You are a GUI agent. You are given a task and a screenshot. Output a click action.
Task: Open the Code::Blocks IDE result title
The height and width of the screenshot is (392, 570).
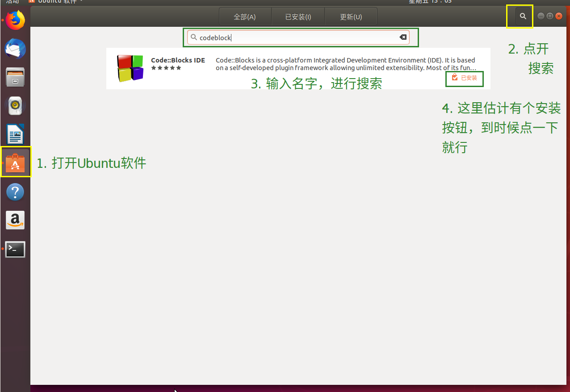click(x=178, y=60)
